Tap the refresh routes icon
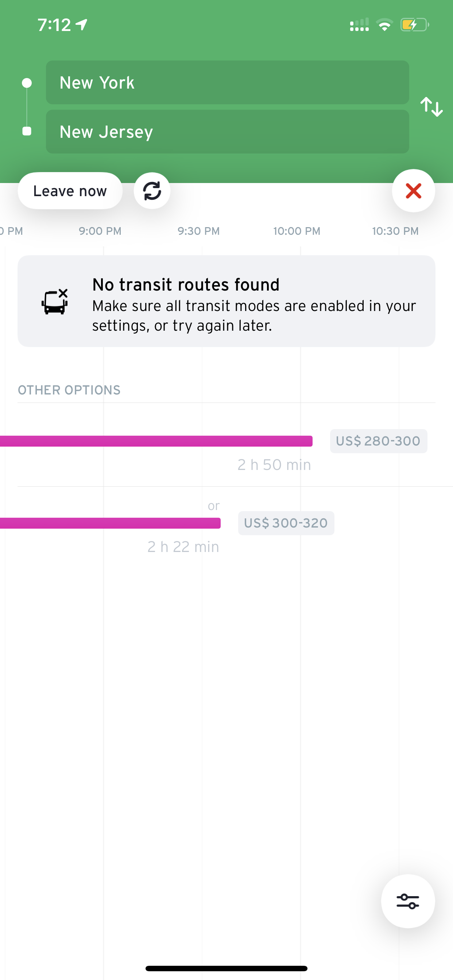 pyautogui.click(x=152, y=191)
